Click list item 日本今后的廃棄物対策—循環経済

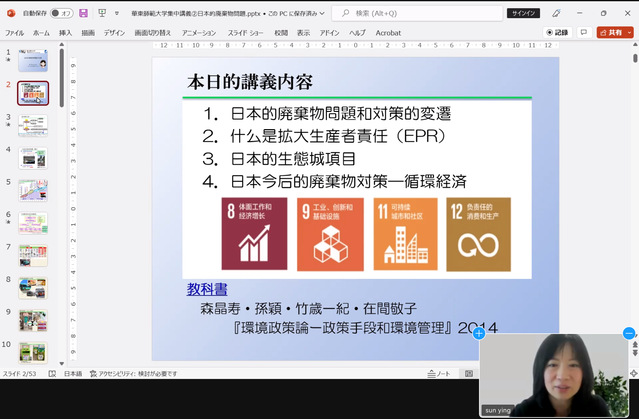(x=348, y=181)
